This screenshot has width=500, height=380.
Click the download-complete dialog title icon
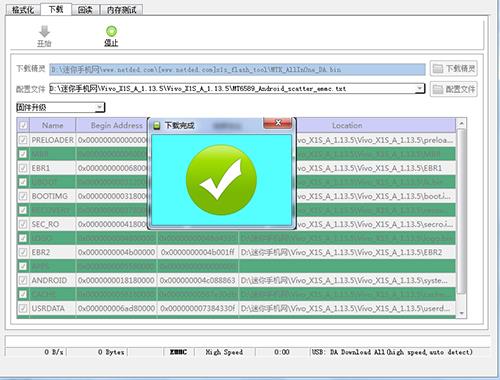tap(156, 126)
